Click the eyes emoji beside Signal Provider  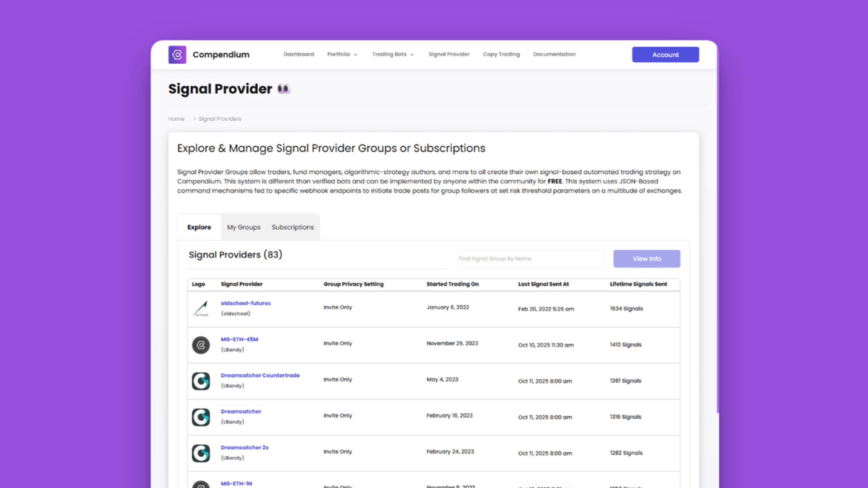(x=283, y=89)
